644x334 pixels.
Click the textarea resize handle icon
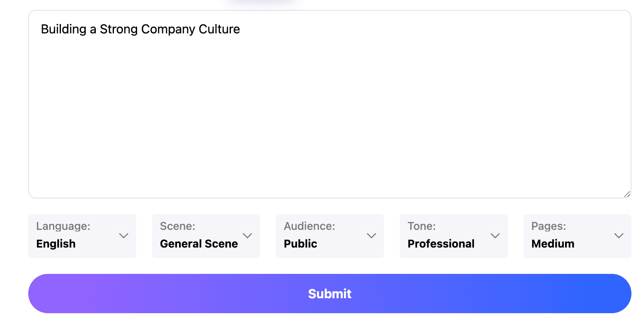click(x=627, y=194)
